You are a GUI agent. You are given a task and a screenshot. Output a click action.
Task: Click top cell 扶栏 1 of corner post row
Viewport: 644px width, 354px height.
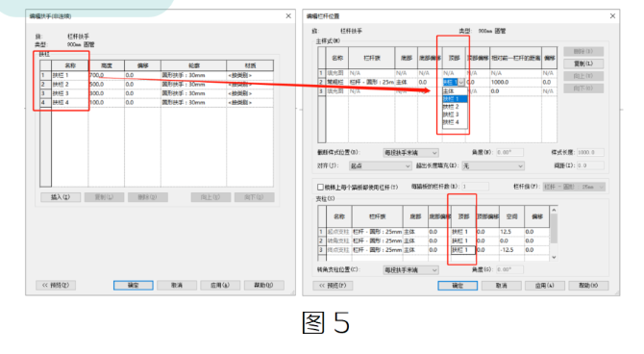[x=463, y=240]
